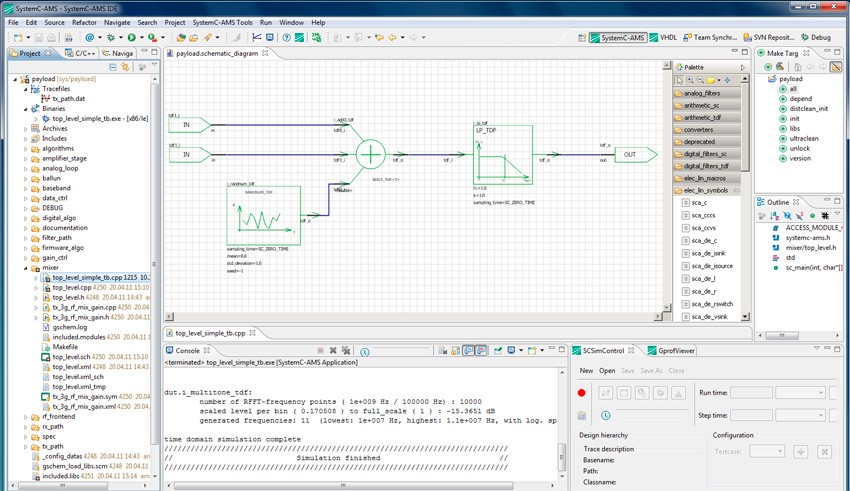The width and height of the screenshot is (850, 491).
Task: Select the sca_c symbol in the palette
Action: pos(698,203)
